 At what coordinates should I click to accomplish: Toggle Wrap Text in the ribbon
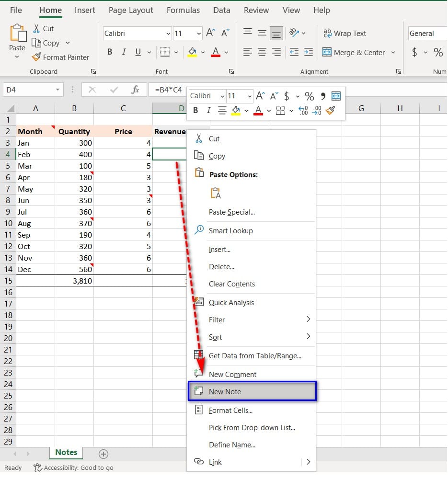345,34
